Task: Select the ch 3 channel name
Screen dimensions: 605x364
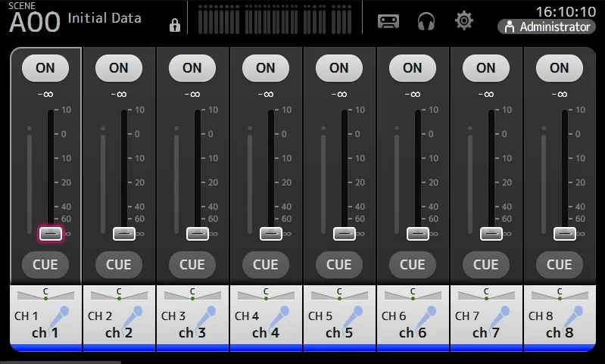Action: pos(192,333)
